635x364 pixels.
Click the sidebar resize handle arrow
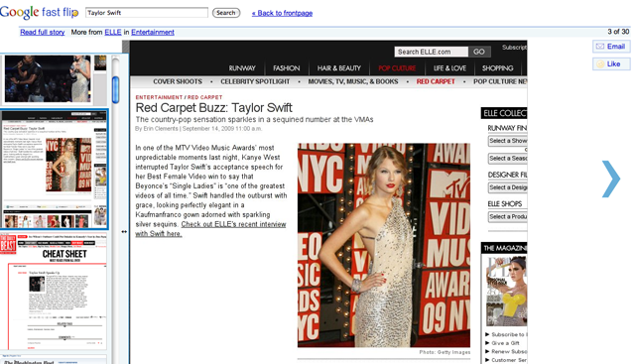124,232
